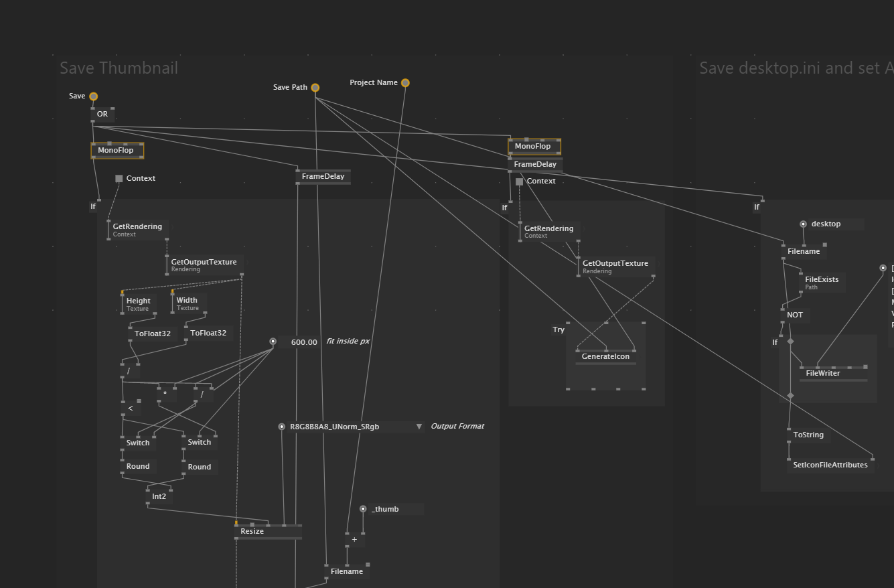Click the R8G8B8A8_UNorm_SRgb enum value
This screenshot has width=894, height=588.
coord(334,427)
